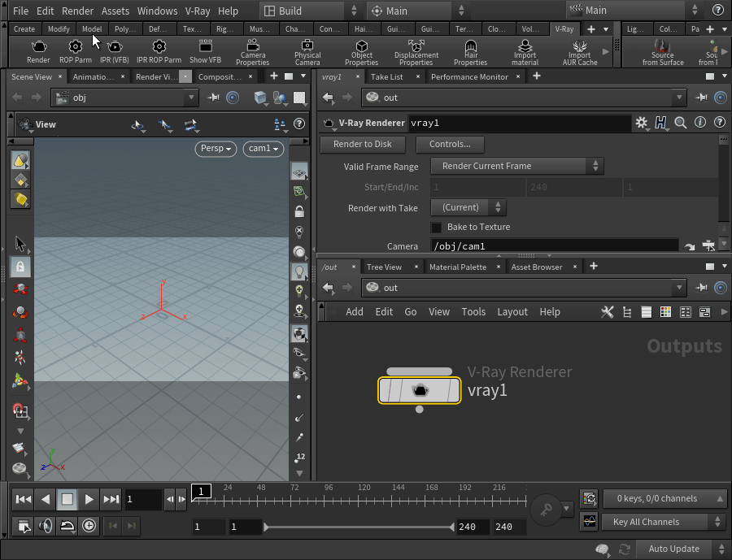Image resolution: width=732 pixels, height=560 pixels.
Task: Open the Persp viewport dropdown
Action: 216,149
